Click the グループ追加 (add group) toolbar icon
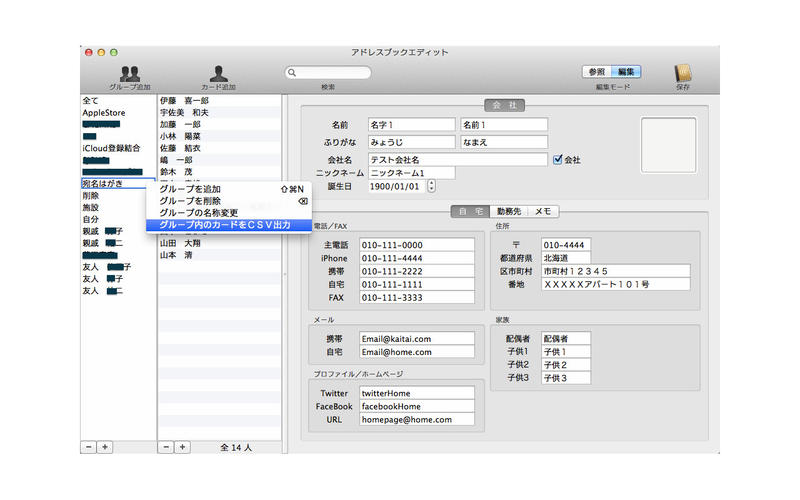This screenshot has height=500, width=800. pyautogui.click(x=130, y=74)
